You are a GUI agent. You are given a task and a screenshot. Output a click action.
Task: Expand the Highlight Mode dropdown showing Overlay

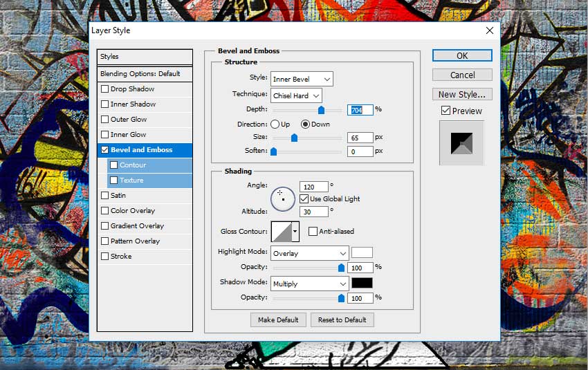tap(309, 253)
